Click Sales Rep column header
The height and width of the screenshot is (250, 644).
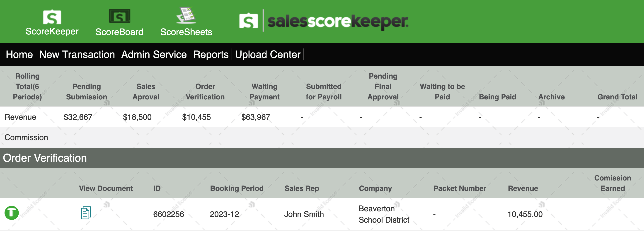(x=302, y=188)
